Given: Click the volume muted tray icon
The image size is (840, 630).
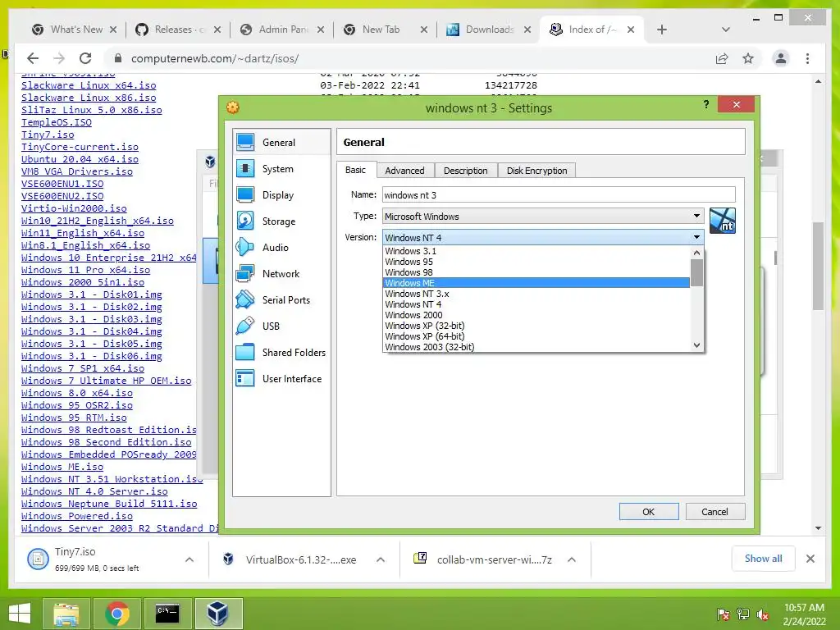Looking at the screenshot, I should 763,614.
